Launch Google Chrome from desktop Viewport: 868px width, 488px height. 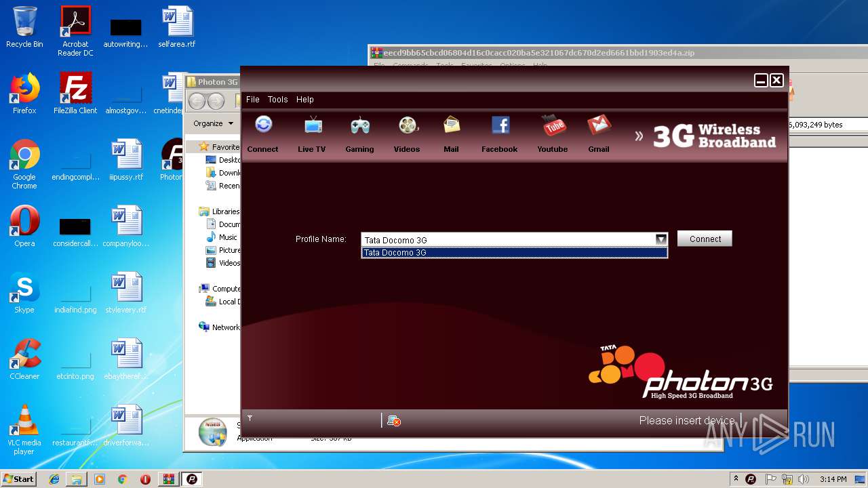pyautogui.click(x=24, y=164)
